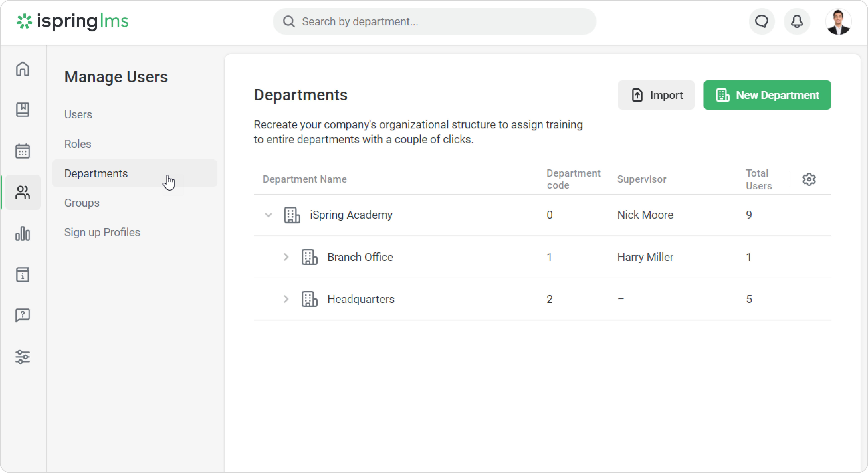Screen dimensions: 868x473
Task: Open the courses book icon in sidebar
Action: (x=23, y=110)
